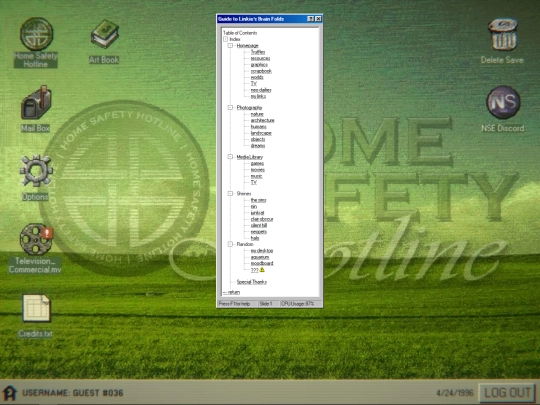Open the neopets shrine link
The image size is (540, 405).
point(259,232)
